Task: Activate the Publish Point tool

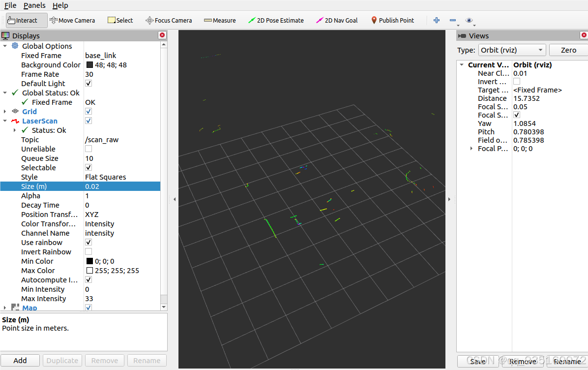Action: pos(392,20)
